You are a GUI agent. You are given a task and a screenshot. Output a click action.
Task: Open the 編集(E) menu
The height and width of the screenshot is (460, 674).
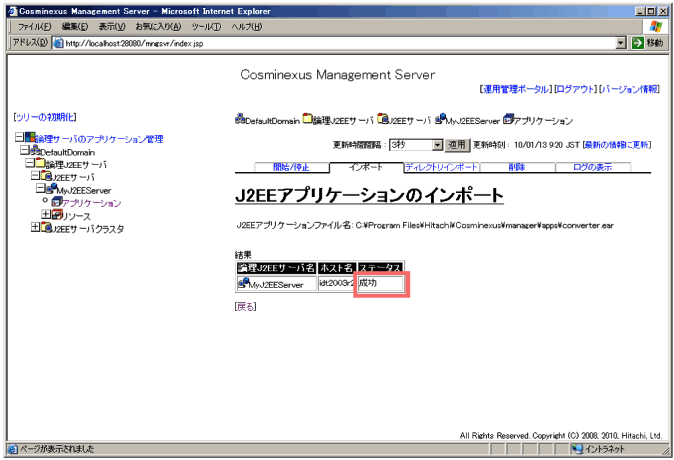click(75, 27)
